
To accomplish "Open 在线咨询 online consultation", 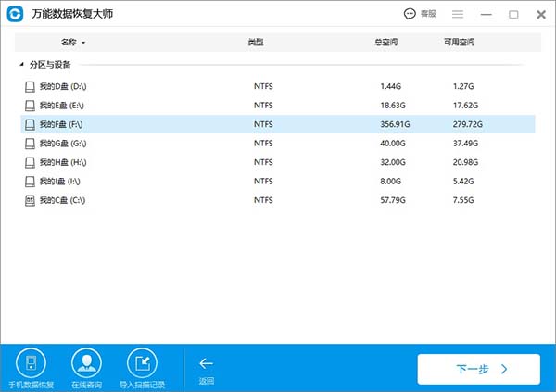I will coord(86,362).
